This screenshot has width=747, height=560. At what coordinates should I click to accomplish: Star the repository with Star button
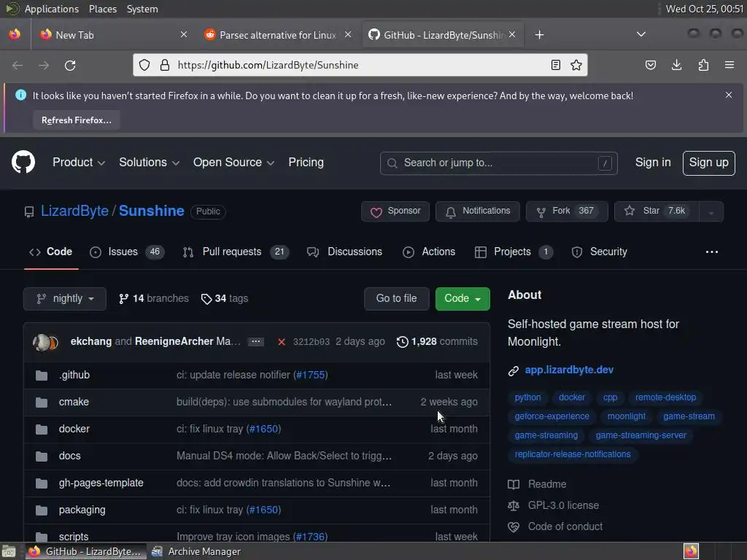pyautogui.click(x=657, y=211)
